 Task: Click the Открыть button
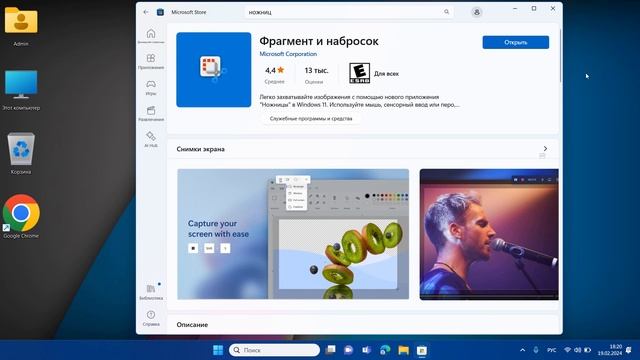point(516,42)
